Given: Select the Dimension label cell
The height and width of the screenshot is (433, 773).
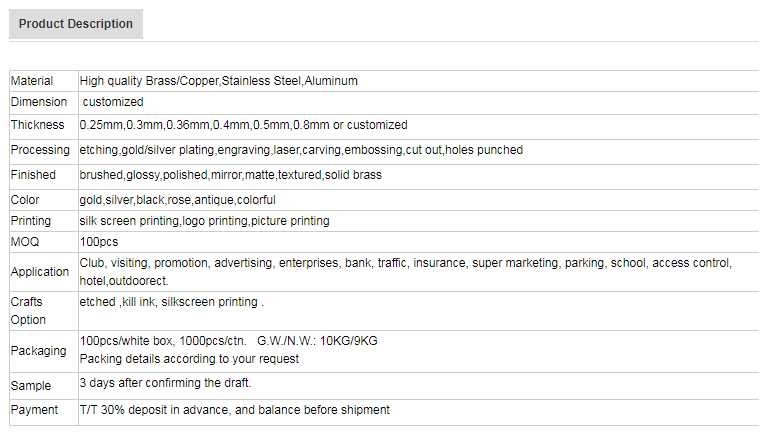Looking at the screenshot, I should (x=39, y=102).
